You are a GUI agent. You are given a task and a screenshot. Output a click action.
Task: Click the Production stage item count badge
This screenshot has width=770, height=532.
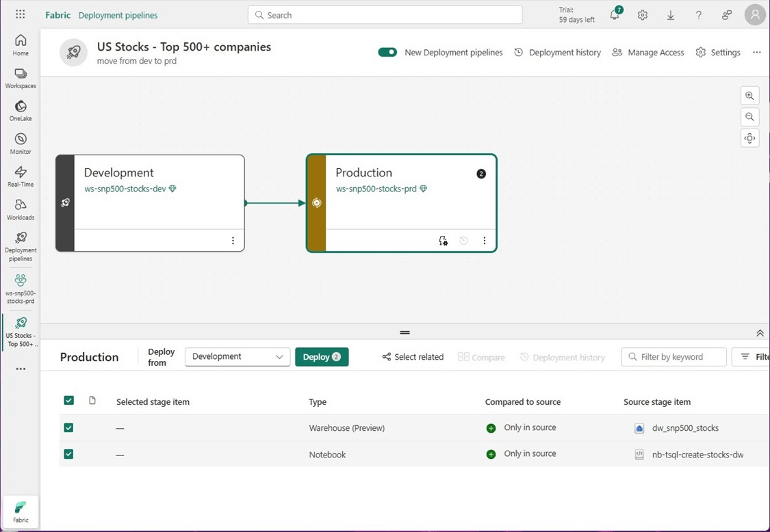coord(481,174)
